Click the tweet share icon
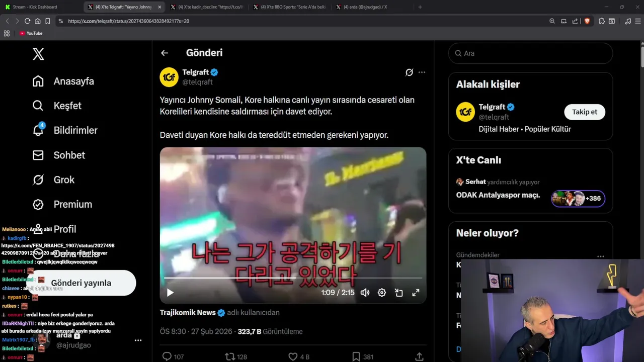This screenshot has width=644, height=362. pyautogui.click(x=419, y=357)
